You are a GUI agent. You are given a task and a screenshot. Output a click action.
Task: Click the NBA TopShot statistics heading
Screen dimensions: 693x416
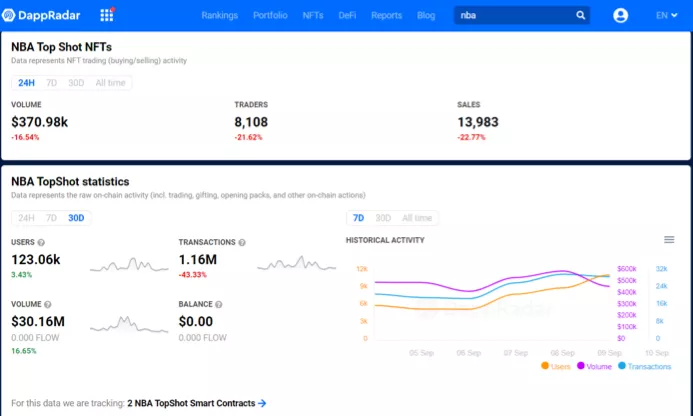70,182
